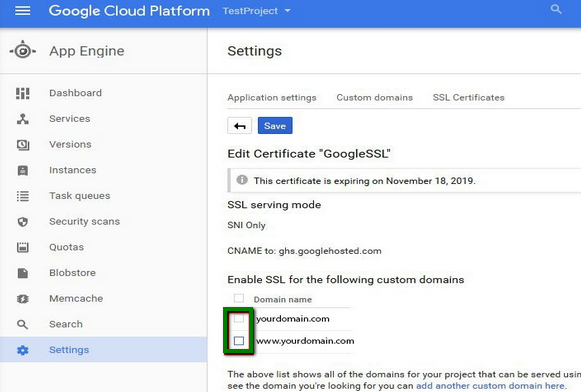Click the Memcache chip icon
The height and width of the screenshot is (392, 581).
tap(23, 299)
